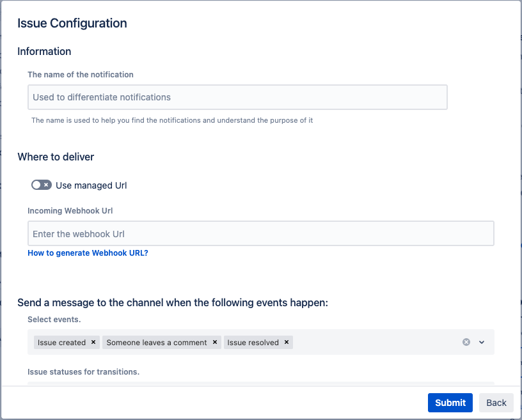Open "How to generate Webhook URL?" link
The width and height of the screenshot is (522, 420).
88,253
